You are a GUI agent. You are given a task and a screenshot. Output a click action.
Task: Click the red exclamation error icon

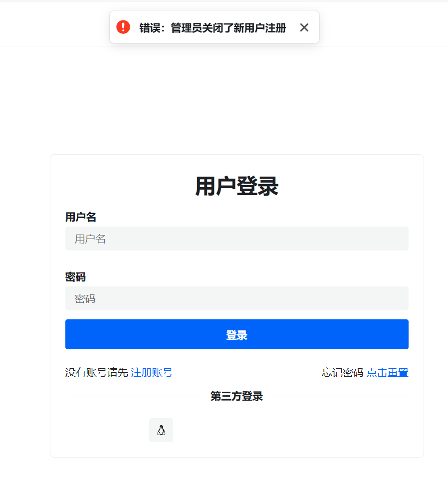tap(123, 27)
